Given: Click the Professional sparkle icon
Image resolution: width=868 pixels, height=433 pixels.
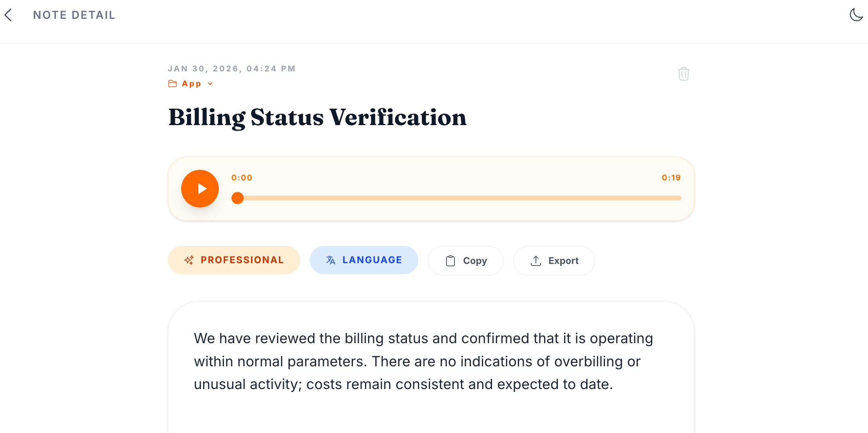Looking at the screenshot, I should [x=189, y=260].
